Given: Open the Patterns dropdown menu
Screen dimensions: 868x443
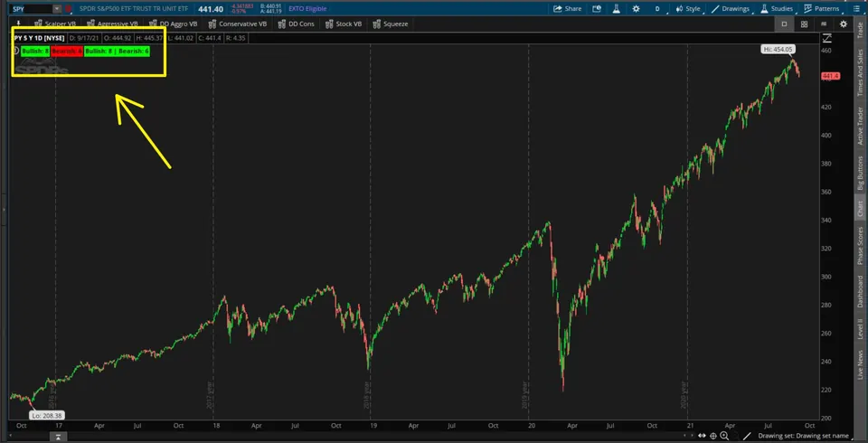Looking at the screenshot, I should pos(822,9).
